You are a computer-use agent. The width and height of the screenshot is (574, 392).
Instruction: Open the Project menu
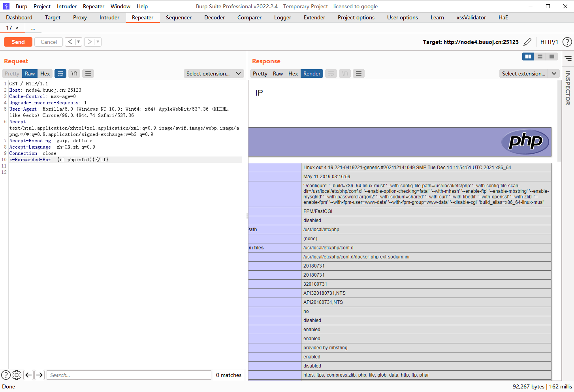pos(42,6)
